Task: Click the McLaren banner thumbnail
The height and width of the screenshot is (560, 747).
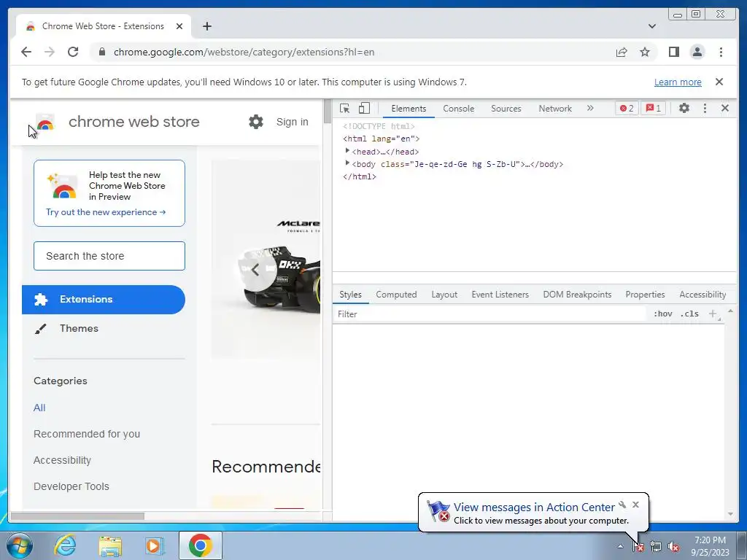Action: click(x=266, y=260)
